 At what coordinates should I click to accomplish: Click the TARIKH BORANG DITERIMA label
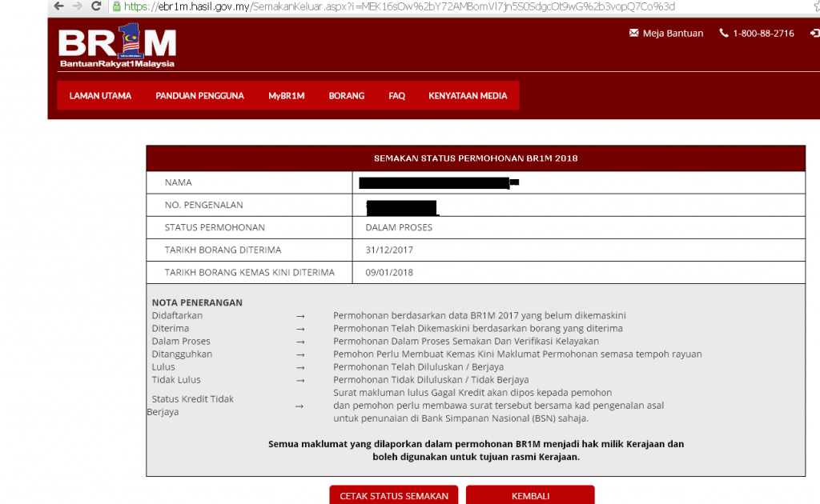pos(223,250)
